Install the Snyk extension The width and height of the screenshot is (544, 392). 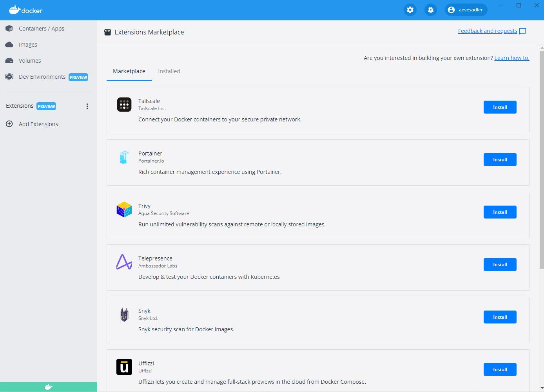coord(500,317)
